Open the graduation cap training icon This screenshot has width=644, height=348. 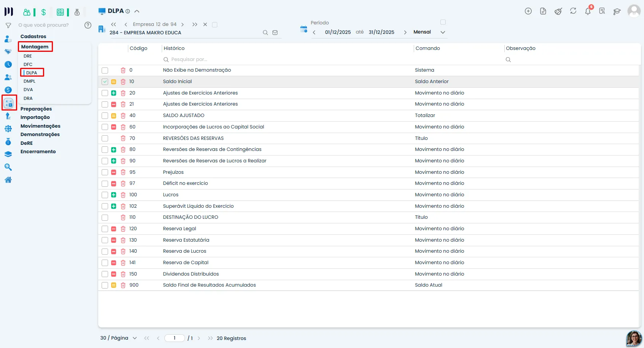tap(617, 11)
